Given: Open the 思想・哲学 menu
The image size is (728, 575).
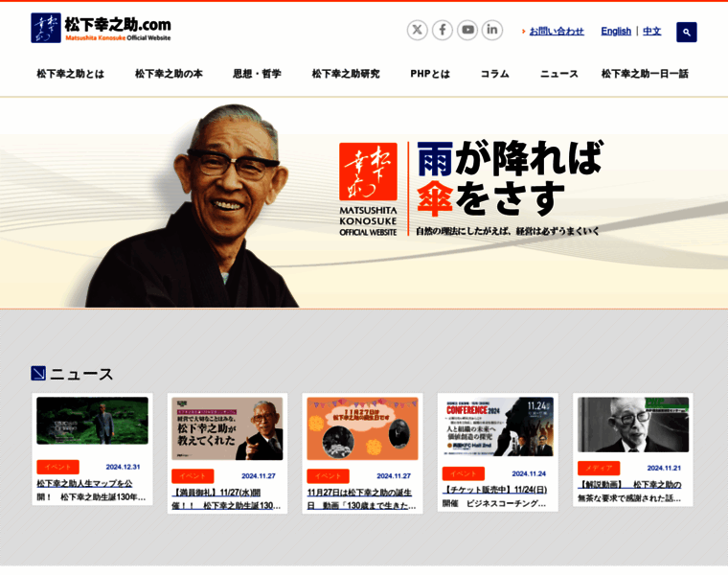Looking at the screenshot, I should [x=257, y=74].
